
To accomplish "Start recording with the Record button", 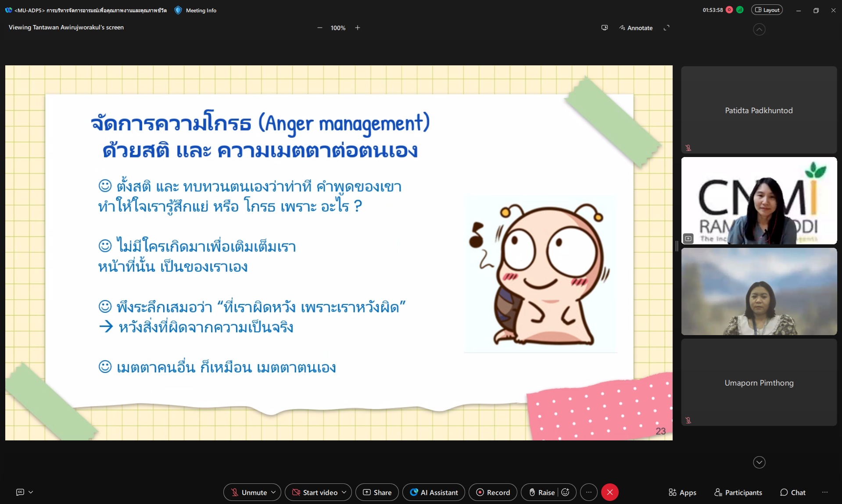I will (493, 492).
